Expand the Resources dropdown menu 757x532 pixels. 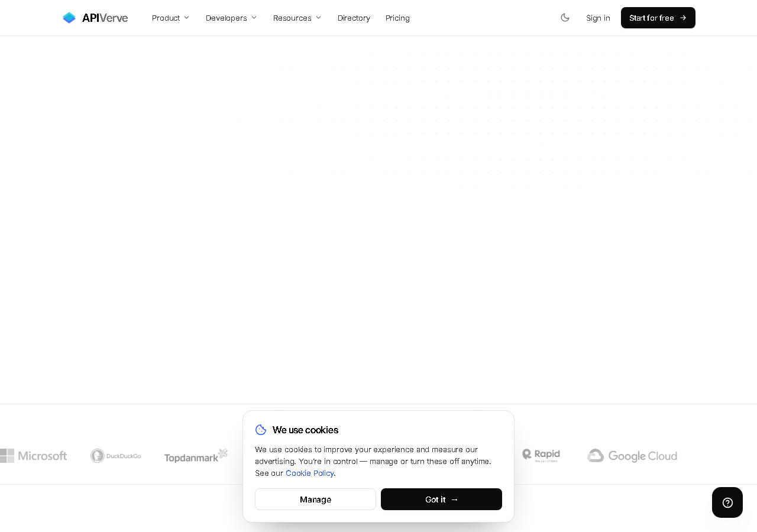click(297, 18)
